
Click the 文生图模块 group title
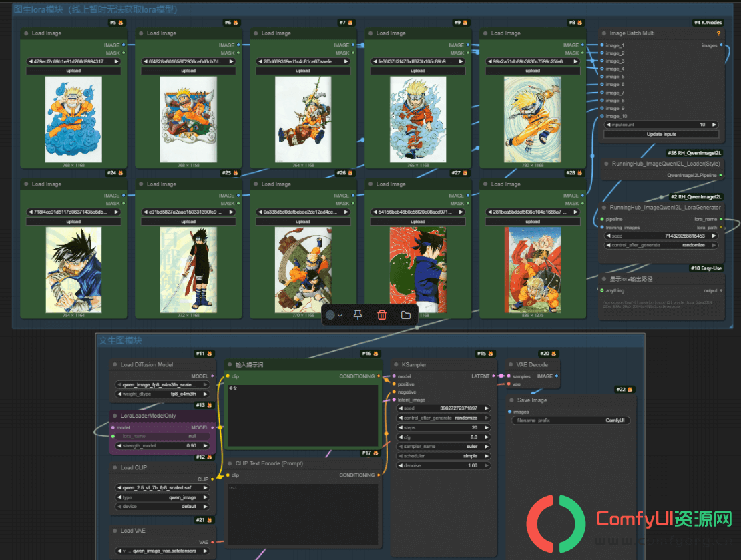120,340
